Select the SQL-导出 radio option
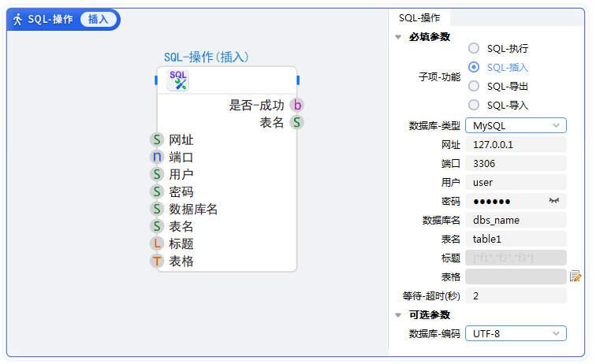The image size is (596, 364). (474, 86)
